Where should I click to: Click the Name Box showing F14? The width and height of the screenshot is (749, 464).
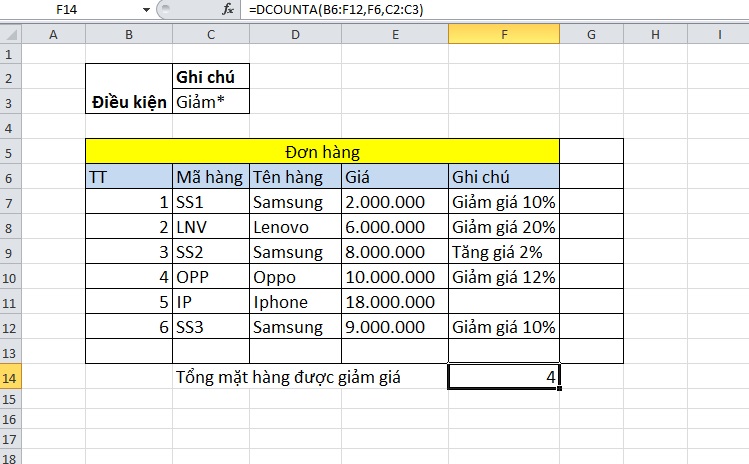70,10
